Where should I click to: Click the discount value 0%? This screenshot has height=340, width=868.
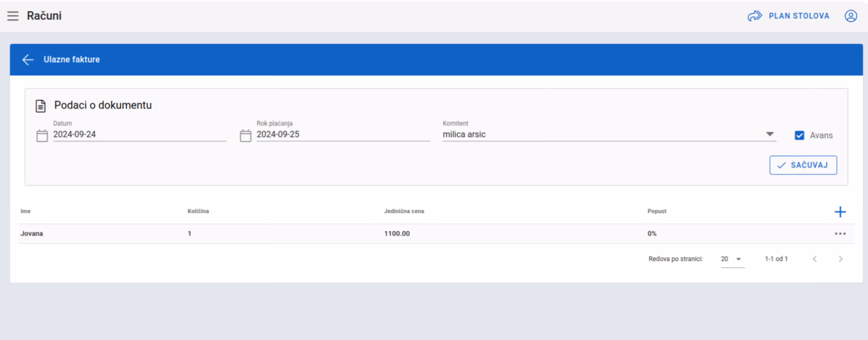[652, 233]
